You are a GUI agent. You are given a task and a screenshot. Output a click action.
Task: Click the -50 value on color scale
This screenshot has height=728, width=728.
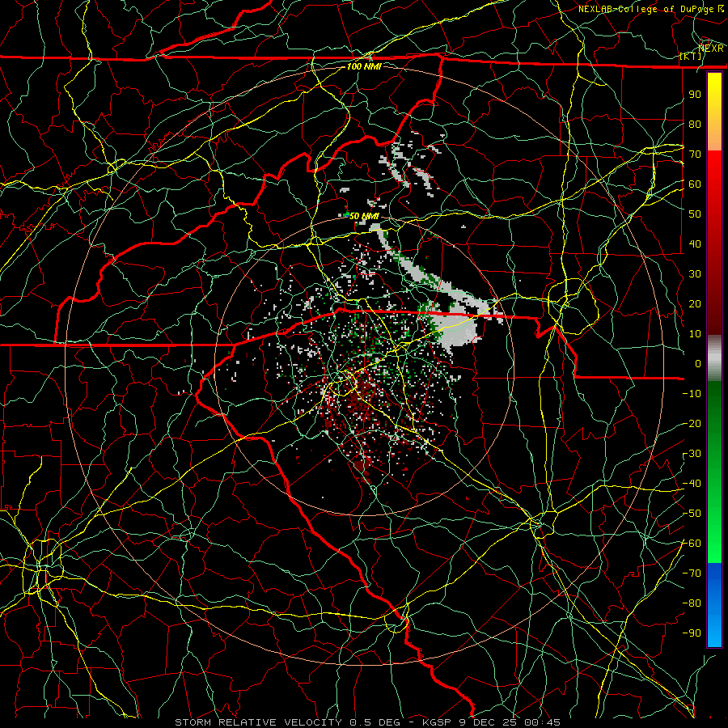click(x=692, y=514)
